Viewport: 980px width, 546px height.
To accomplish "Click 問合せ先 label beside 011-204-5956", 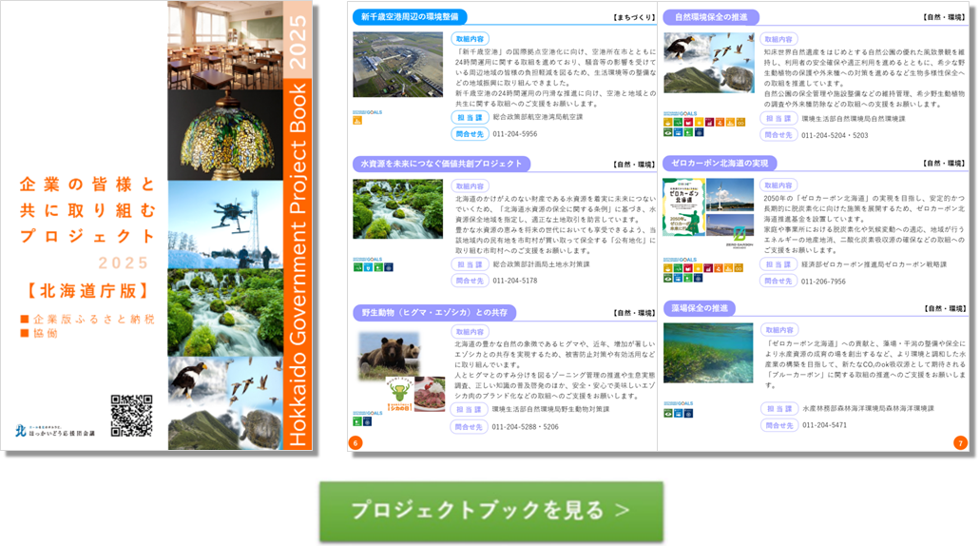I will click(470, 134).
